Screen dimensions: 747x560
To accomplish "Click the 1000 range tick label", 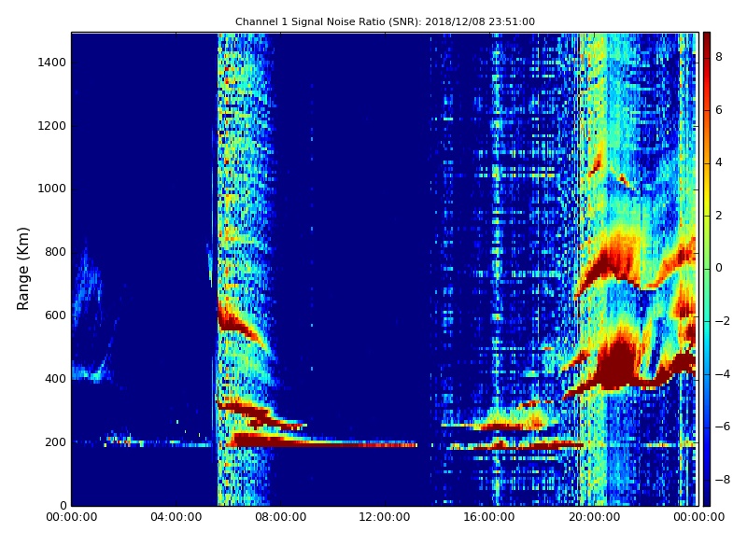I will (x=52, y=189).
